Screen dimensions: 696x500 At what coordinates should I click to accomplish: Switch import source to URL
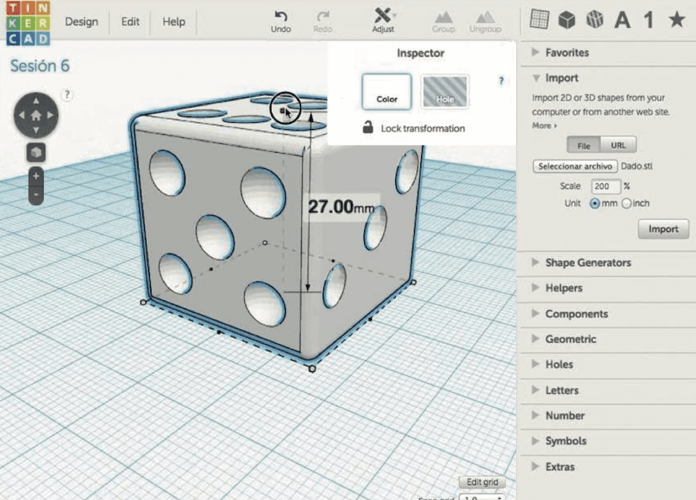coord(618,145)
